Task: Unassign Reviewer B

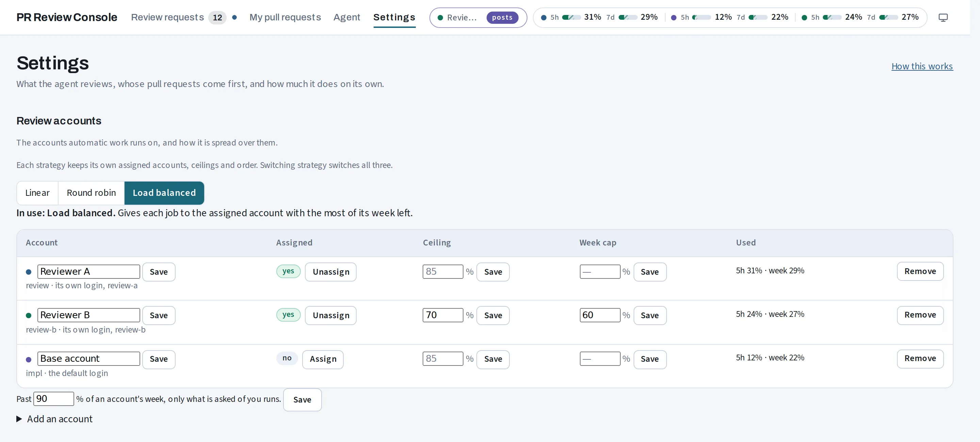Action: pos(331,316)
